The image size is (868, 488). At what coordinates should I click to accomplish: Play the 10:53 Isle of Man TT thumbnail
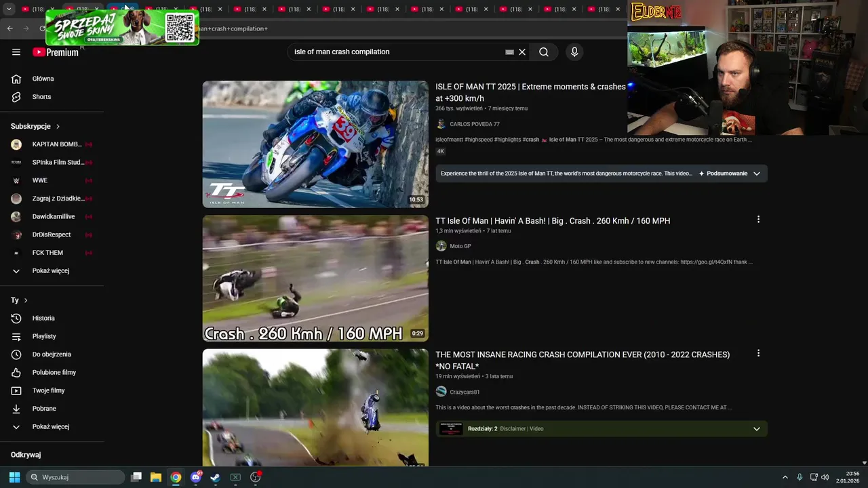315,144
